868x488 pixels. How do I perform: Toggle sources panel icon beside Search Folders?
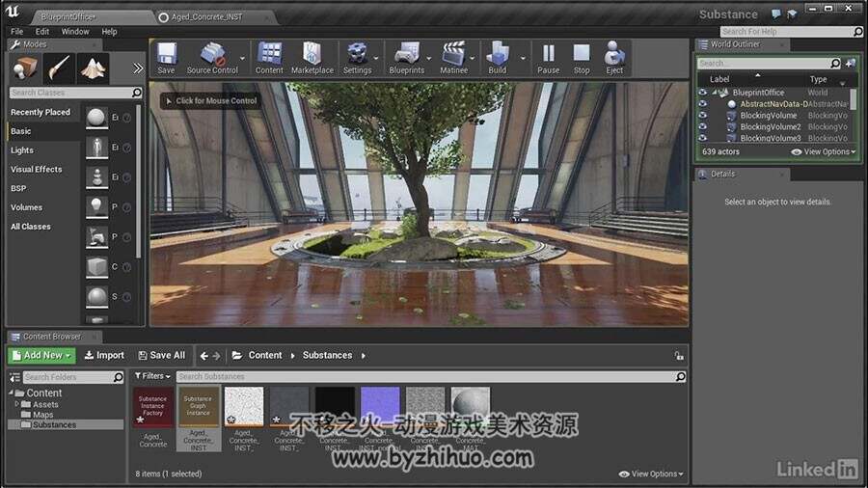(x=14, y=377)
